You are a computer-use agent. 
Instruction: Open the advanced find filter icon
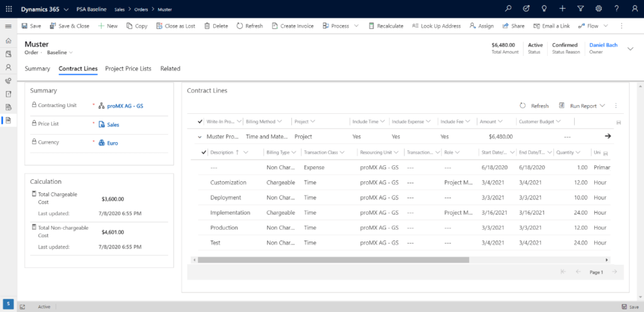coord(580,9)
